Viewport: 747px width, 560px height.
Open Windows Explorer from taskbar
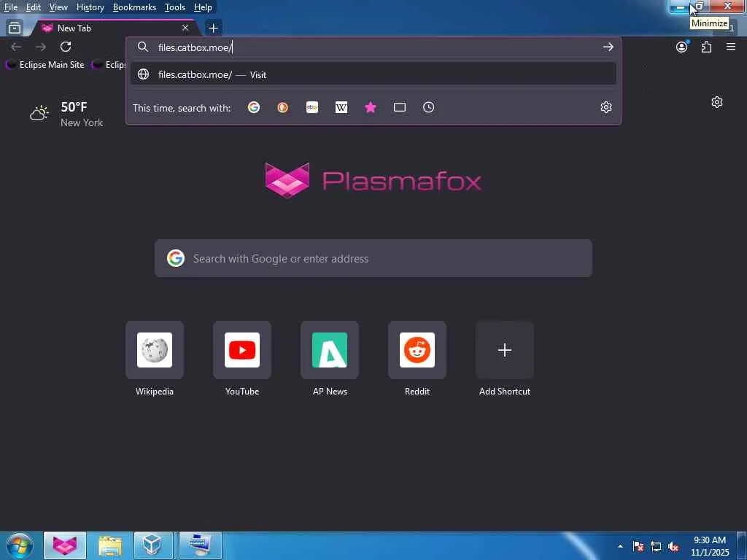110,545
